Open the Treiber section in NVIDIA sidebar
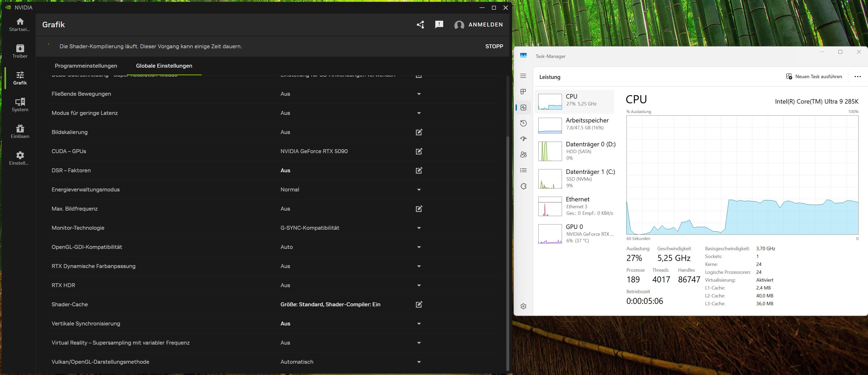 point(20,51)
